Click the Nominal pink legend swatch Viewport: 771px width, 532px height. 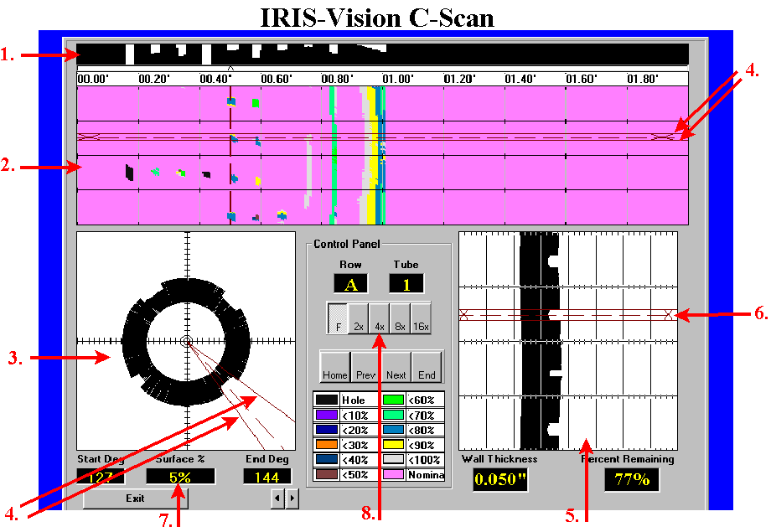(x=393, y=474)
